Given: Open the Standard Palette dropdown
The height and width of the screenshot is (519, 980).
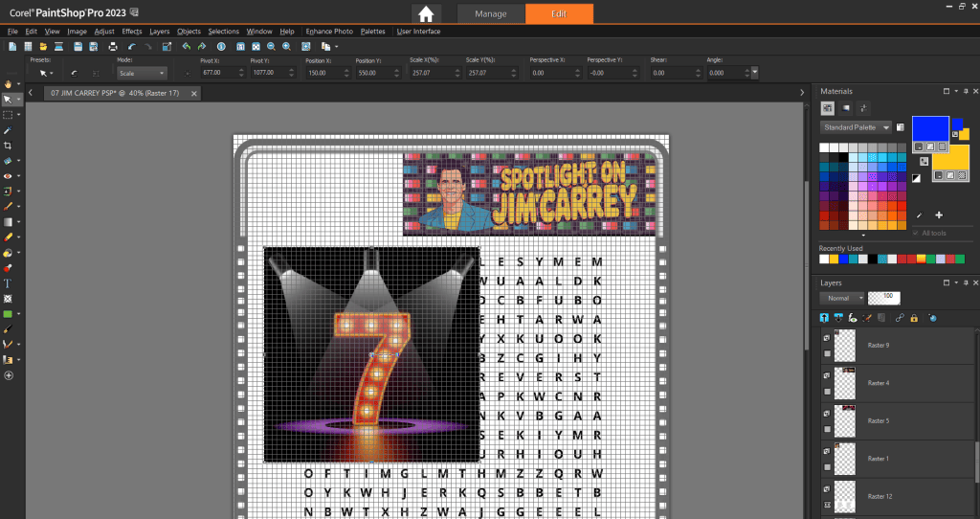Looking at the screenshot, I should pos(855,127).
